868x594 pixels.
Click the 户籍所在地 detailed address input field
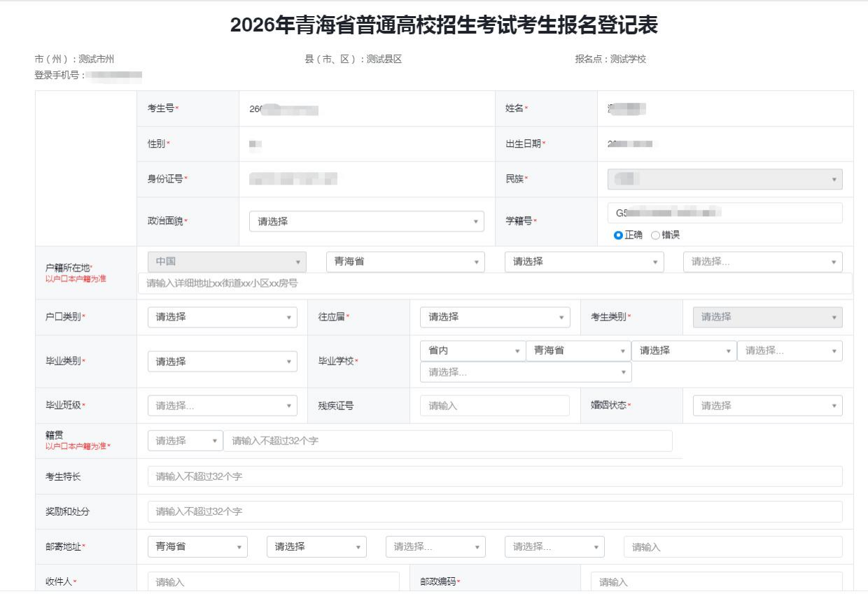click(x=495, y=283)
